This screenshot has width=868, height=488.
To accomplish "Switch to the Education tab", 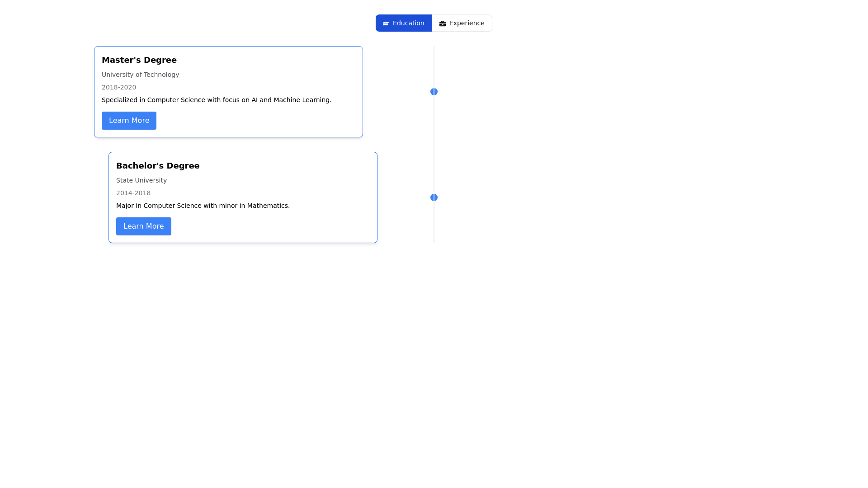I will 403,23.
